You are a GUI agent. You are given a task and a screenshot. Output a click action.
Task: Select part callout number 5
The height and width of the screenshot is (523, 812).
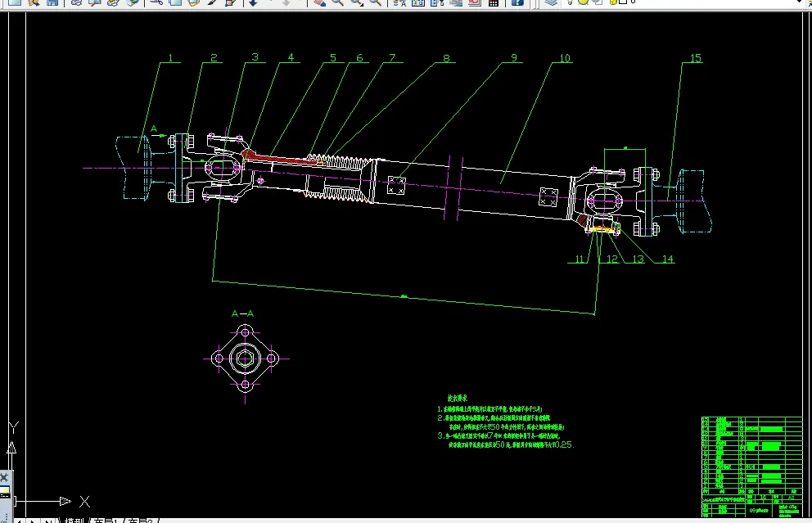(x=333, y=58)
